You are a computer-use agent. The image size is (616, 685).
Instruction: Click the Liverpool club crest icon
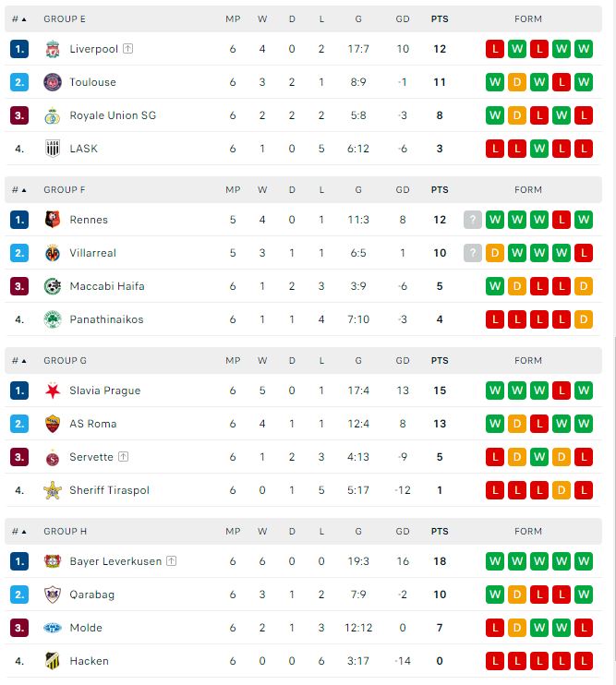click(x=53, y=49)
